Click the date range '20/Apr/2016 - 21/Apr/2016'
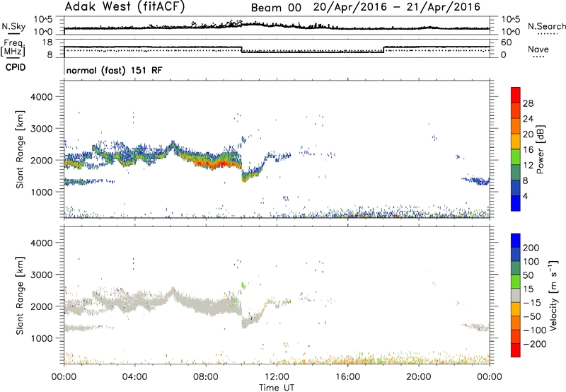 (x=397, y=7)
